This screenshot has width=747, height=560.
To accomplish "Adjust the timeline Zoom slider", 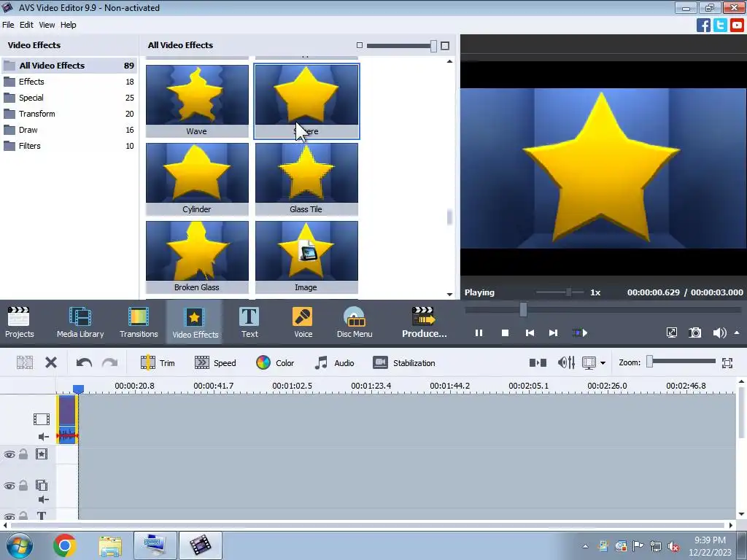I will (681, 362).
